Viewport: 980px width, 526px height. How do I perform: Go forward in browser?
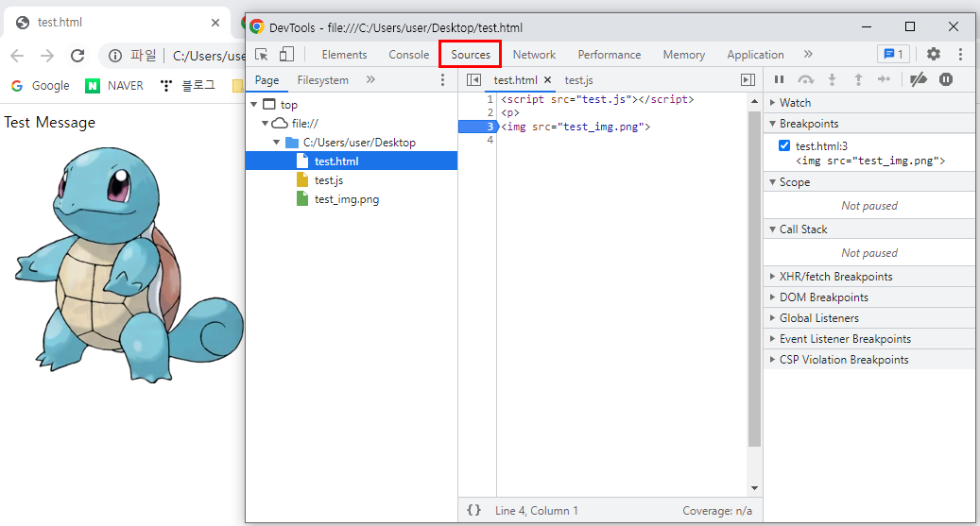pos(47,56)
